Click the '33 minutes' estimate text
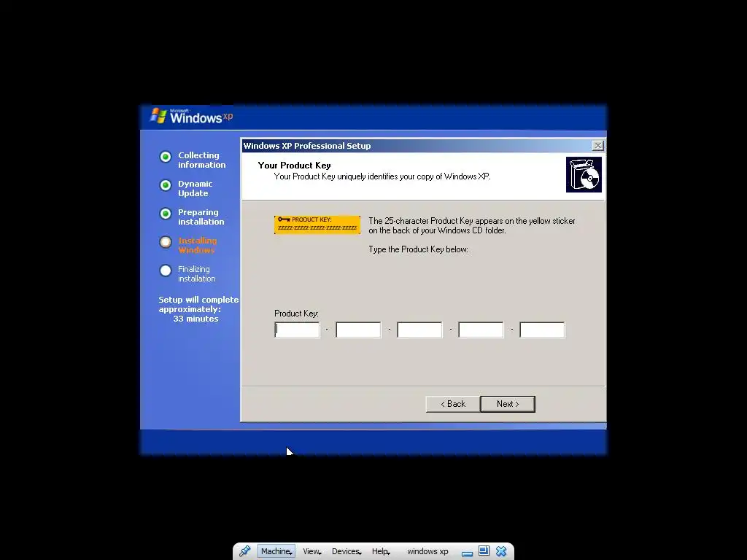The height and width of the screenshot is (560, 747). pos(196,319)
